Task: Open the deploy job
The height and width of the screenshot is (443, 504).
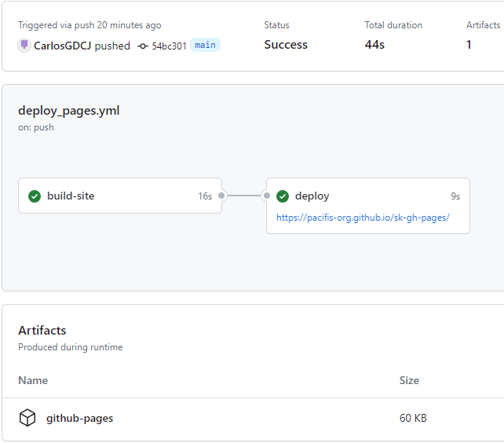Action: (312, 196)
